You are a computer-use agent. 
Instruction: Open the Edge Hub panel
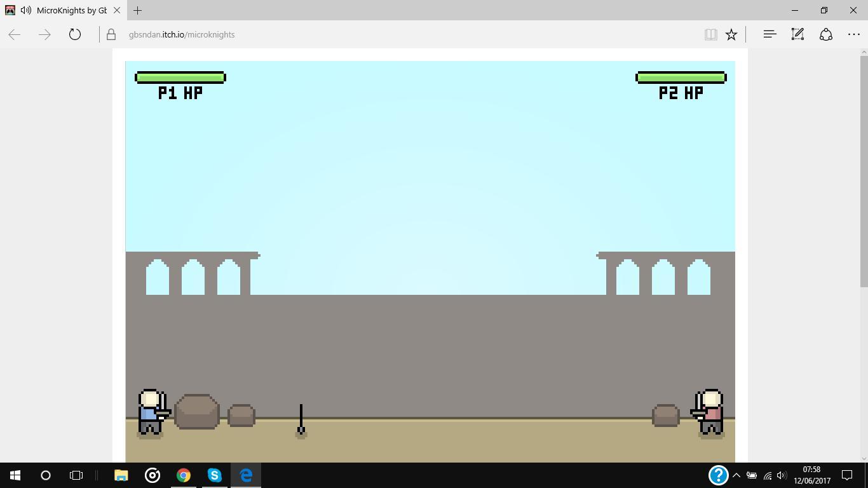pos(770,34)
